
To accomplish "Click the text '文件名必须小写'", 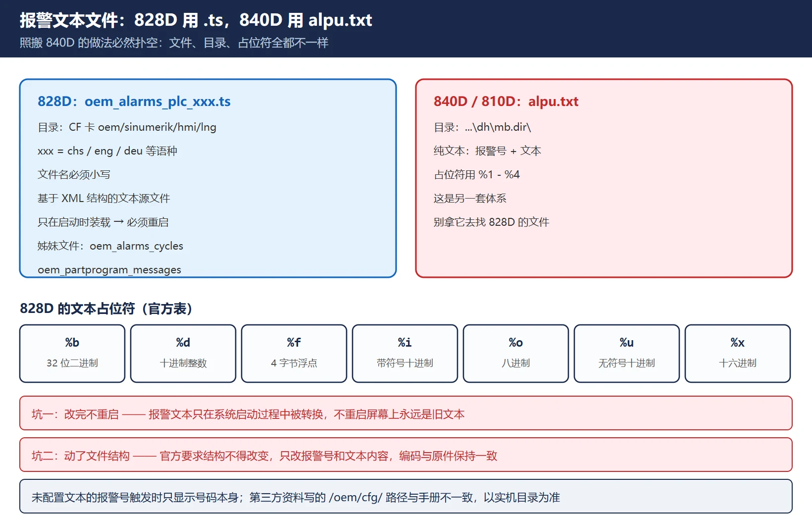I will click(x=74, y=175).
